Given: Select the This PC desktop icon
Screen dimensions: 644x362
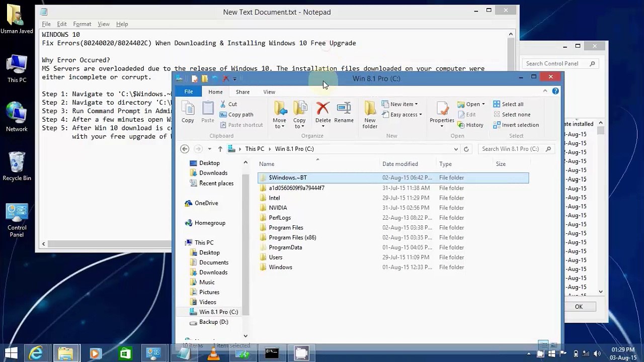Looking at the screenshot, I should (17, 68).
